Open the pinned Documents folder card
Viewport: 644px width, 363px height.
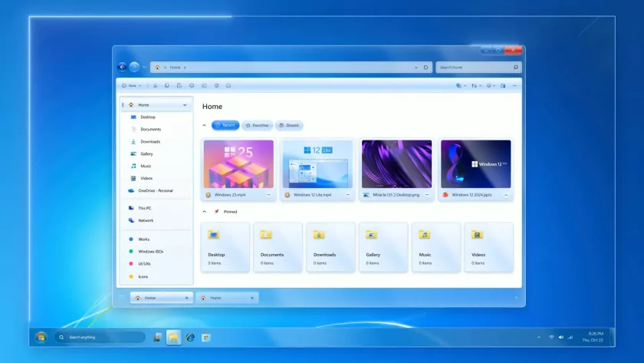[278, 247]
